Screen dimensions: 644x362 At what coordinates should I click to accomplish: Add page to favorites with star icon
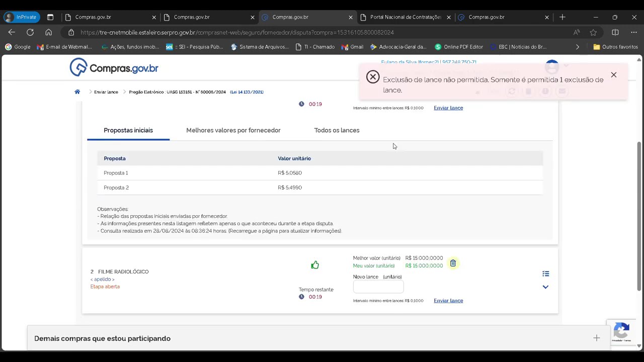[593, 32]
